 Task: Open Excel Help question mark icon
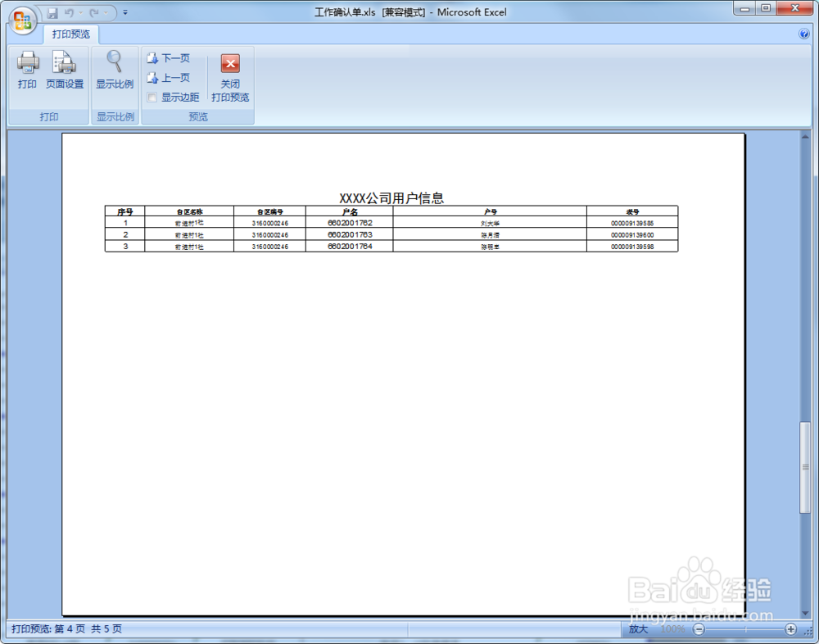(x=804, y=34)
